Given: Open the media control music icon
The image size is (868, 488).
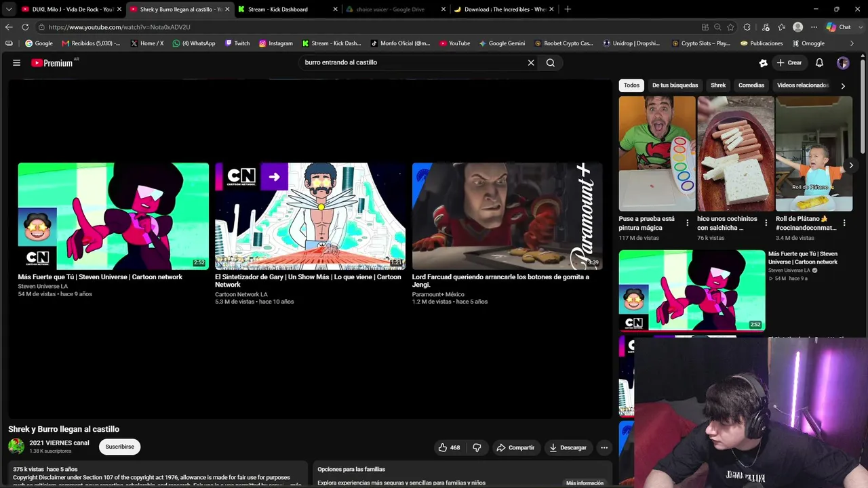Looking at the screenshot, I should coord(766,27).
